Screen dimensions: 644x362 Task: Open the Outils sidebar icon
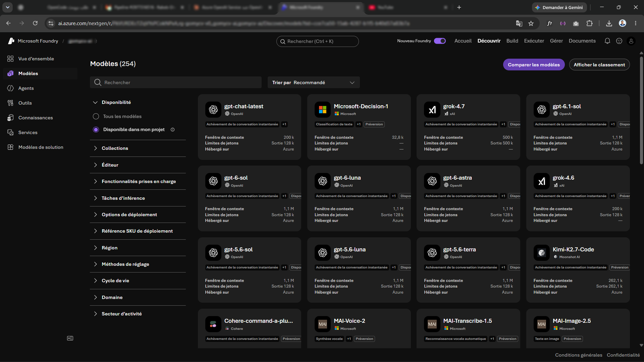10,103
